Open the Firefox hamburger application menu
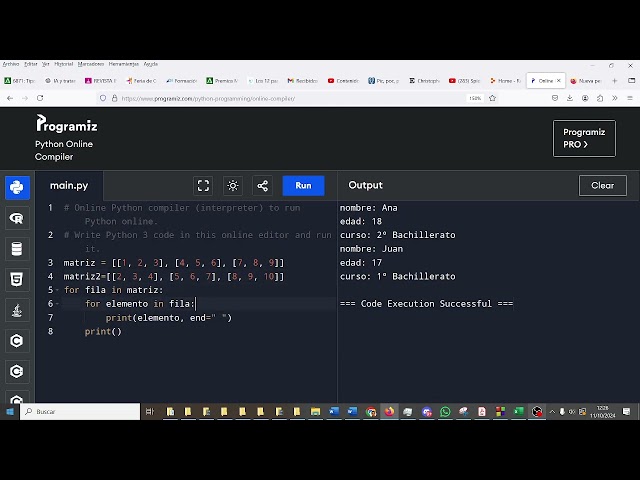 pos(630,98)
